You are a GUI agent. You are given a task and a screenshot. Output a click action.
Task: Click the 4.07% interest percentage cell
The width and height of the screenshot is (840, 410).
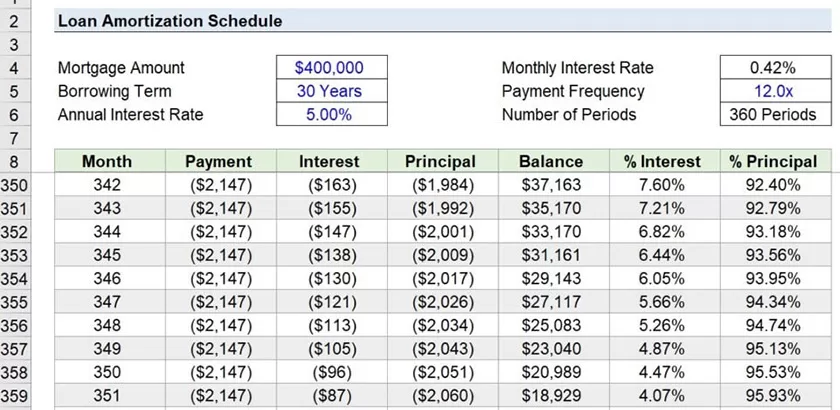pyautogui.click(x=661, y=395)
